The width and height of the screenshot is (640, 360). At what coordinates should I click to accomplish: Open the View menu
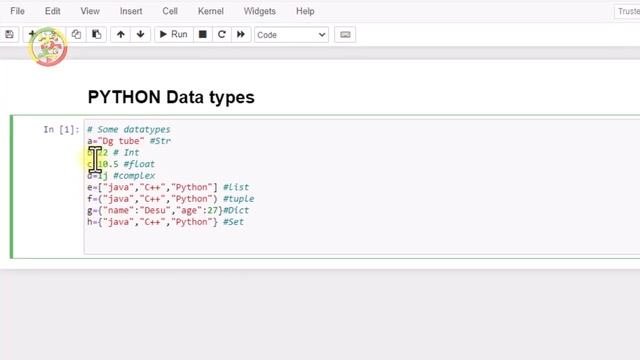point(90,11)
